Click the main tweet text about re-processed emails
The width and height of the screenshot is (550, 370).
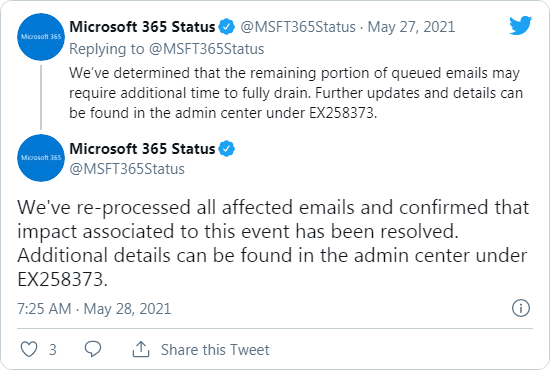pos(273,243)
